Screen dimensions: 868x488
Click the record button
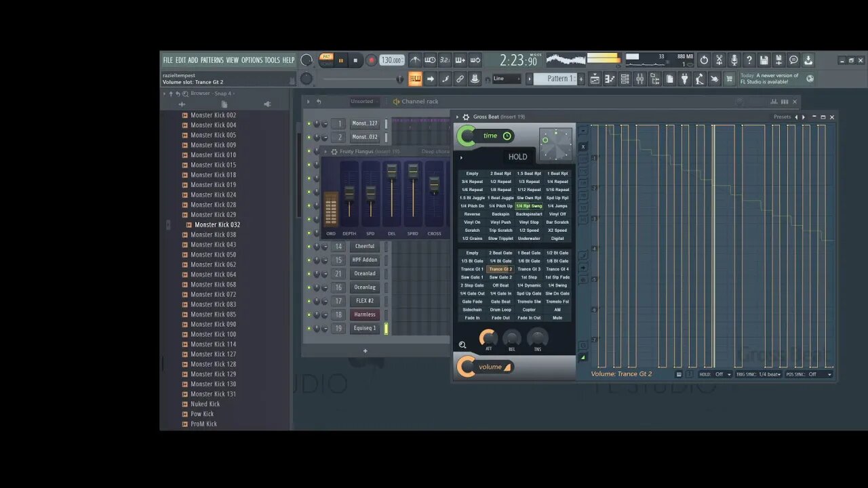(371, 60)
